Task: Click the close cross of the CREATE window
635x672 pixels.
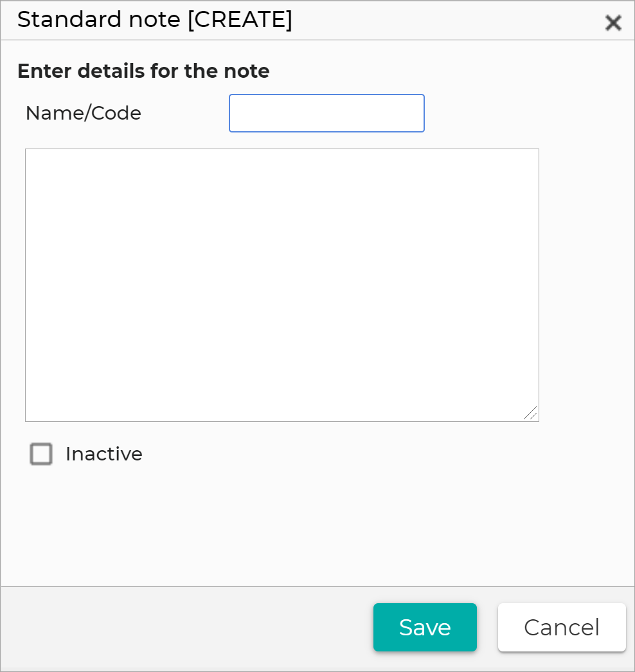Action: pyautogui.click(x=613, y=23)
